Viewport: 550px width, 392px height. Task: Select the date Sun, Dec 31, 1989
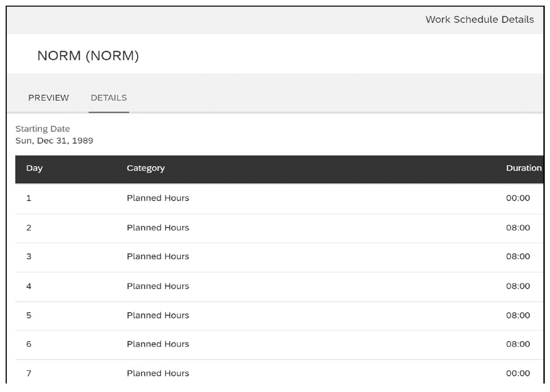coord(54,141)
